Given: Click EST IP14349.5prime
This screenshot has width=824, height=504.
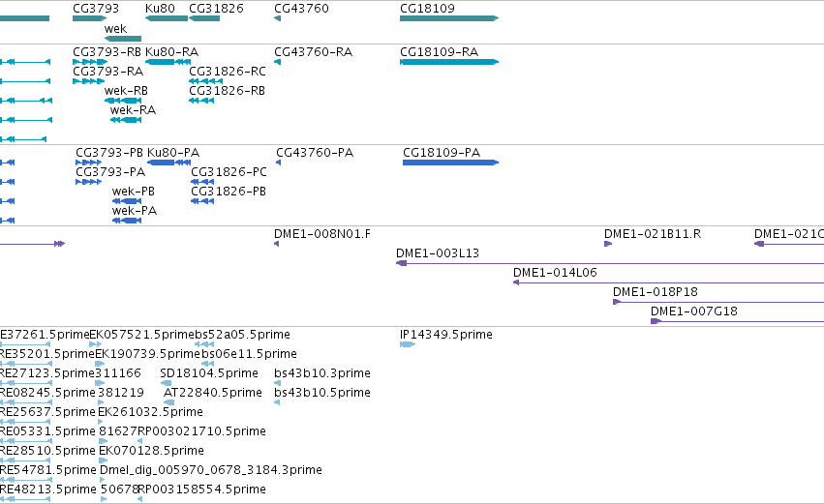Looking at the screenshot, I should (x=446, y=335).
